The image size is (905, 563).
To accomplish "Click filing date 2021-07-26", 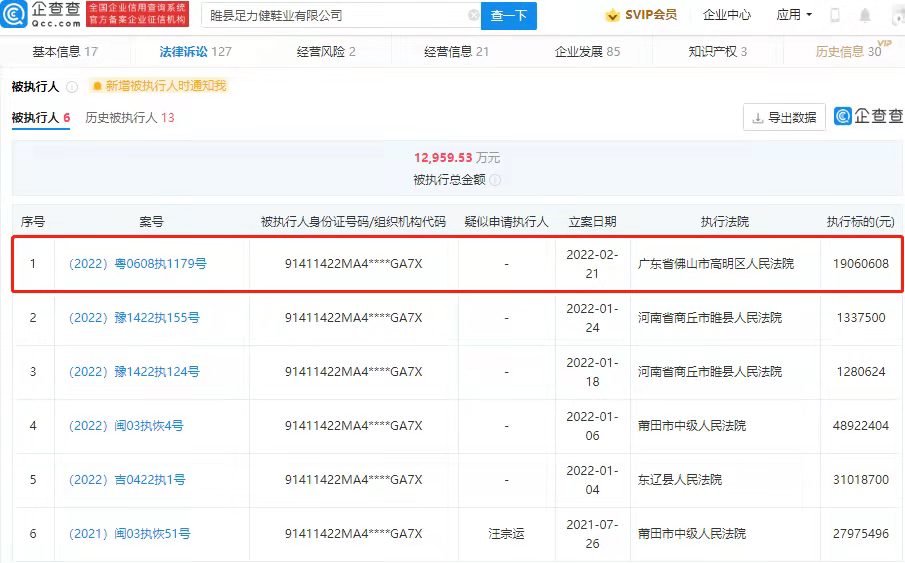I will (592, 534).
